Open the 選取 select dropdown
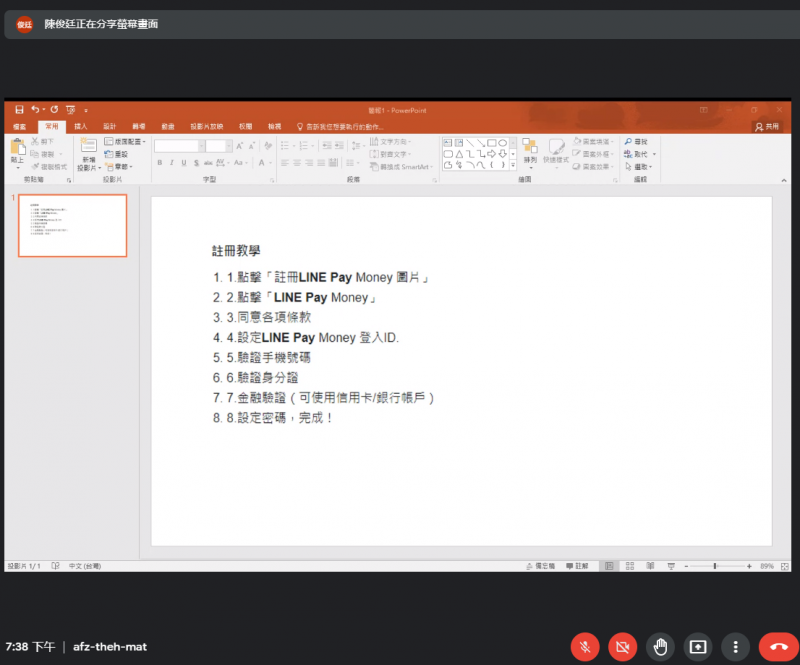This screenshot has height=665, width=800. (x=638, y=167)
